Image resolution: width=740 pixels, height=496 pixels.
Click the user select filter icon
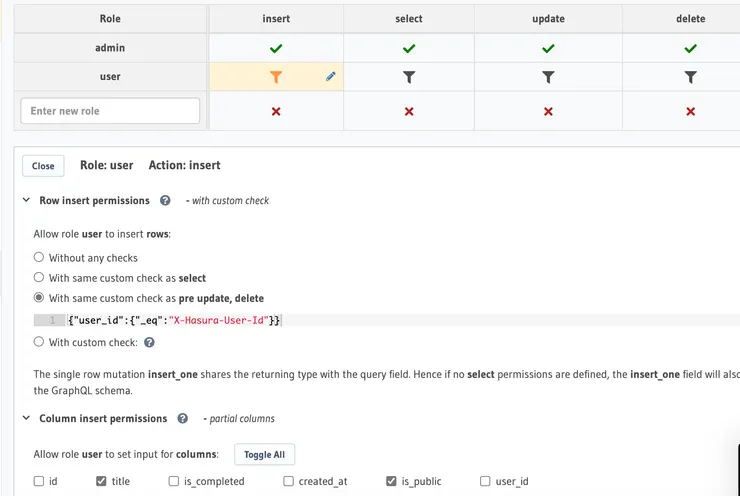click(409, 77)
